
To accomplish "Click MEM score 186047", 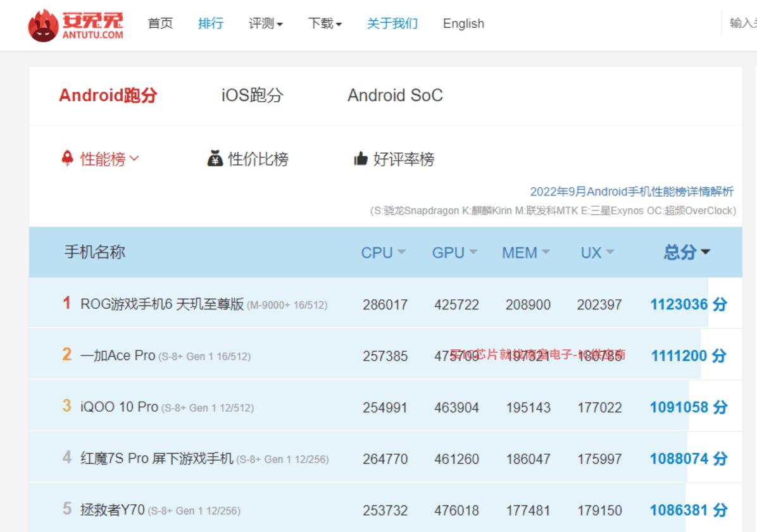I will click(x=528, y=459).
